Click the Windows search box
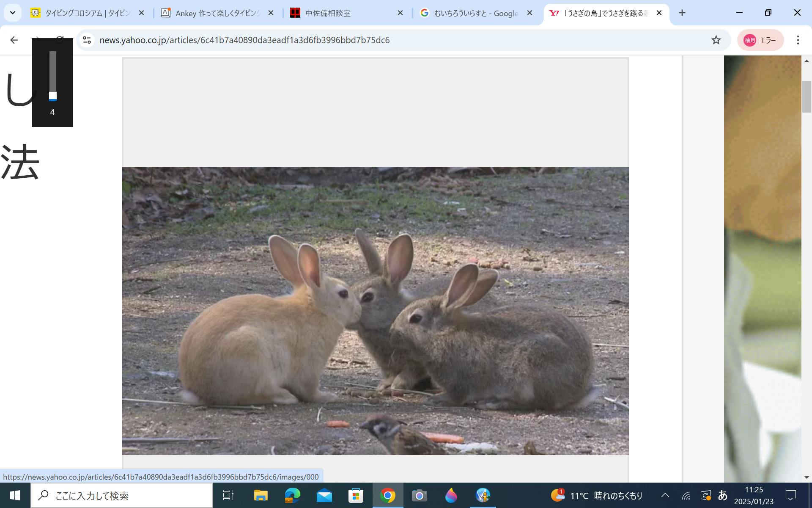Image resolution: width=812 pixels, height=508 pixels. [x=123, y=495]
